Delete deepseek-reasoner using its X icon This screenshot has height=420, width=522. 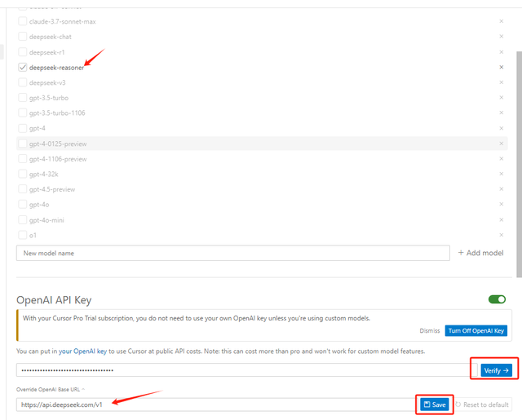click(x=502, y=67)
